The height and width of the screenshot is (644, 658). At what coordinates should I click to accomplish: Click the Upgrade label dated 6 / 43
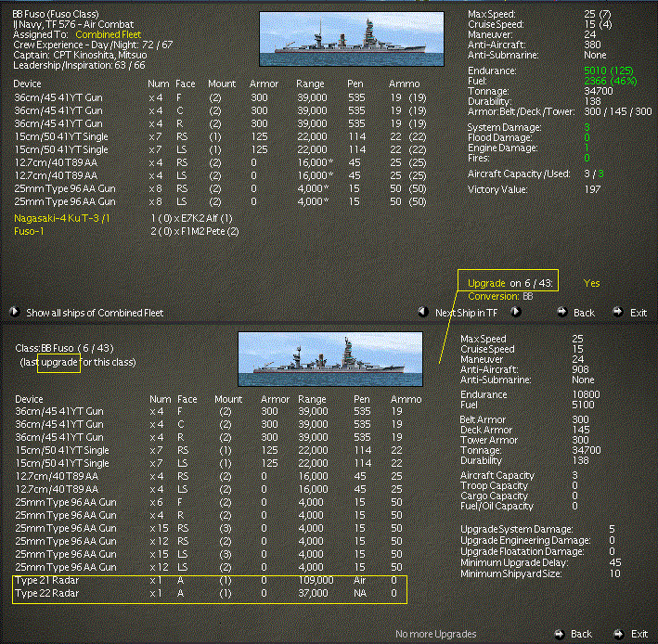510,283
